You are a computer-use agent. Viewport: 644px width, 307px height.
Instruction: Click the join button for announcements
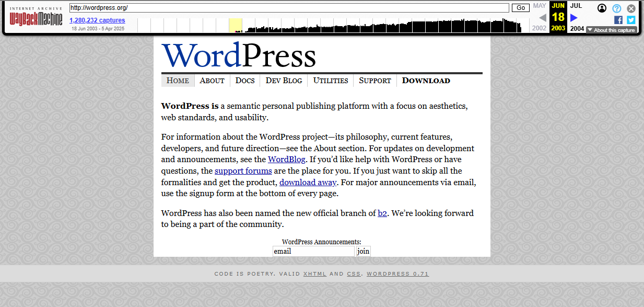tap(363, 251)
